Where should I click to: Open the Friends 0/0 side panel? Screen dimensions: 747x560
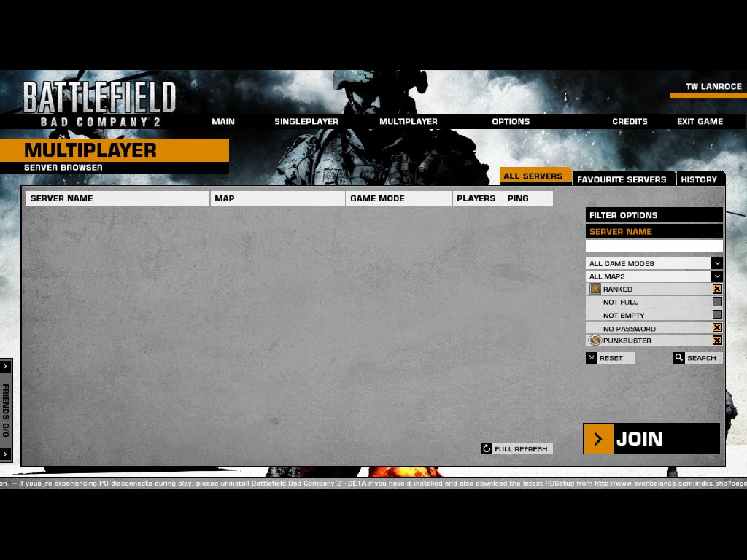pyautogui.click(x=6, y=411)
